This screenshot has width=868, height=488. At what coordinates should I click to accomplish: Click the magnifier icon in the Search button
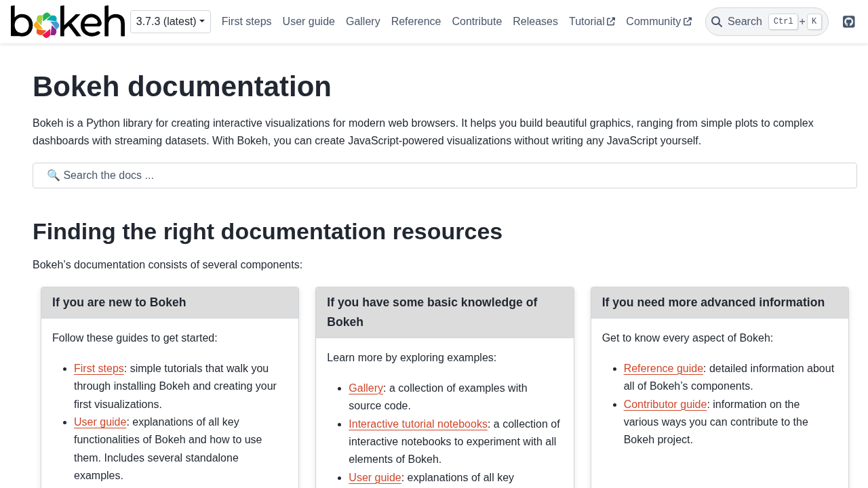tap(717, 22)
